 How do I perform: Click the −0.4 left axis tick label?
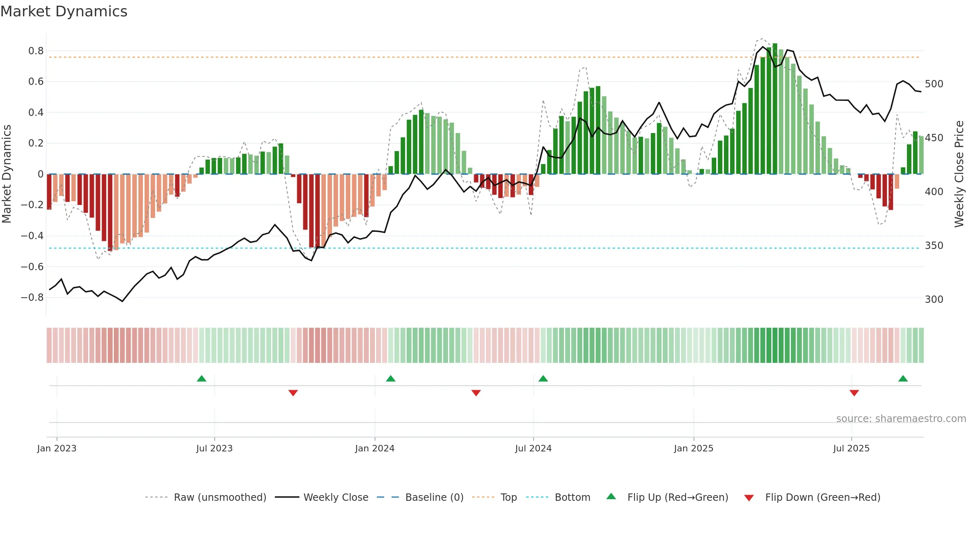point(32,236)
